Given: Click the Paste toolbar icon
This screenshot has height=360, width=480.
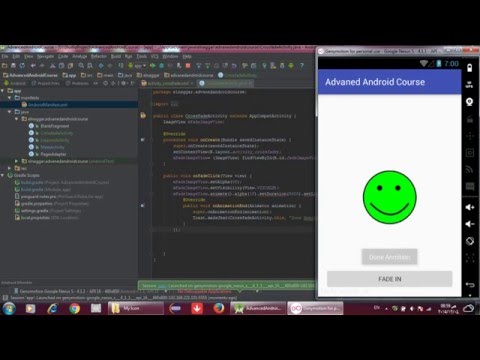Looking at the screenshot, I should [70, 66].
